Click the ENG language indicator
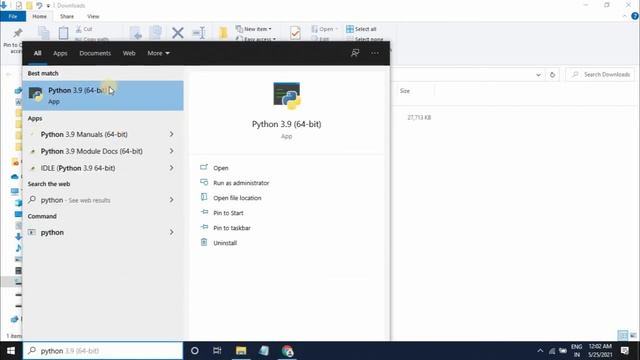The height and width of the screenshot is (360, 640). coord(576,347)
